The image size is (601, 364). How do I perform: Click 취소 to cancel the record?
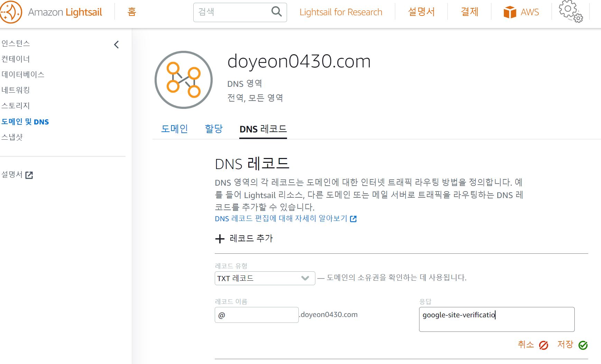(x=526, y=345)
